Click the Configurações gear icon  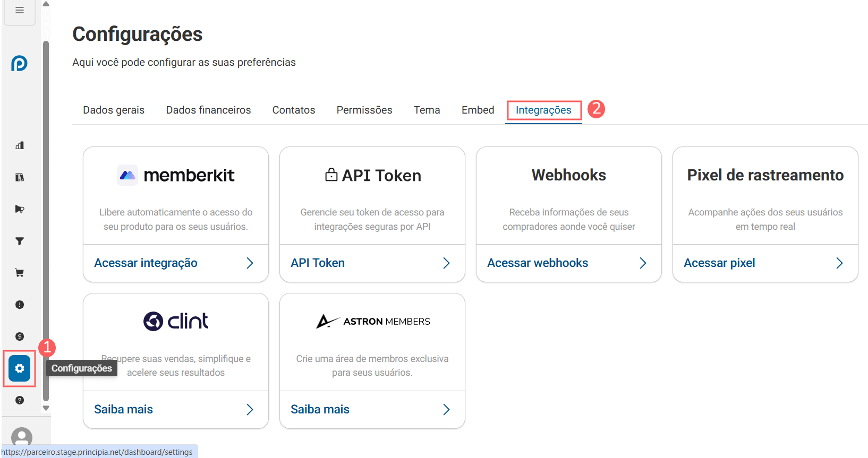pyautogui.click(x=20, y=368)
